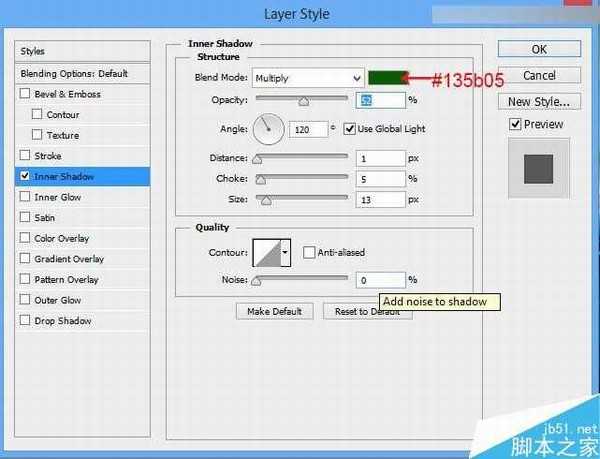Viewport: 600px width, 459px height.
Task: Click the Contour curve thumbnail
Action: 268,253
